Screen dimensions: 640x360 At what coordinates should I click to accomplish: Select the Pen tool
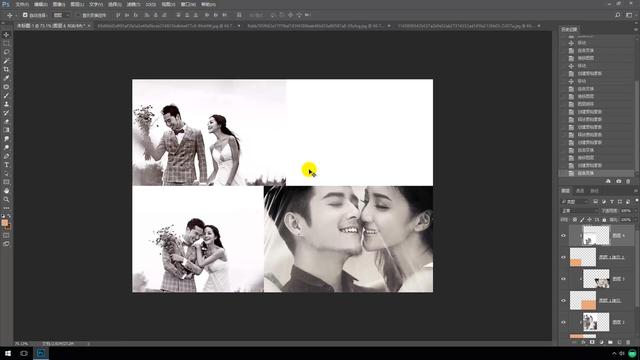(x=6, y=156)
